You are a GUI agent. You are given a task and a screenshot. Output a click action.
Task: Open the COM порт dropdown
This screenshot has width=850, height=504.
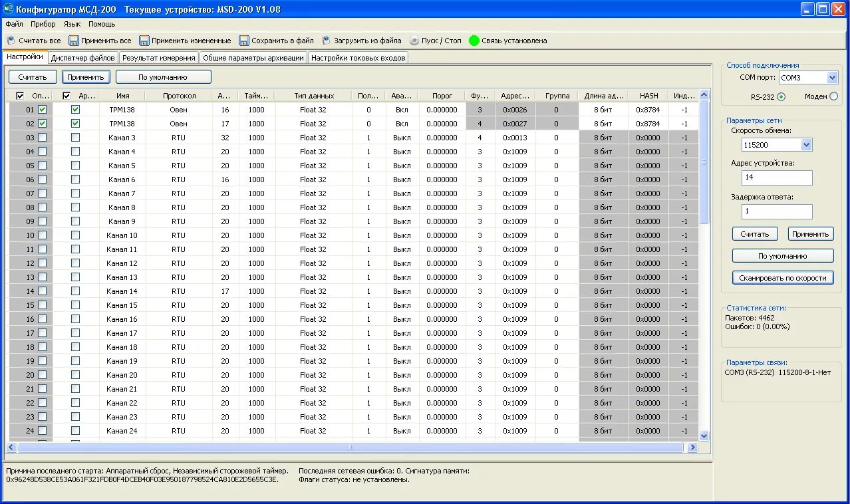[832, 78]
